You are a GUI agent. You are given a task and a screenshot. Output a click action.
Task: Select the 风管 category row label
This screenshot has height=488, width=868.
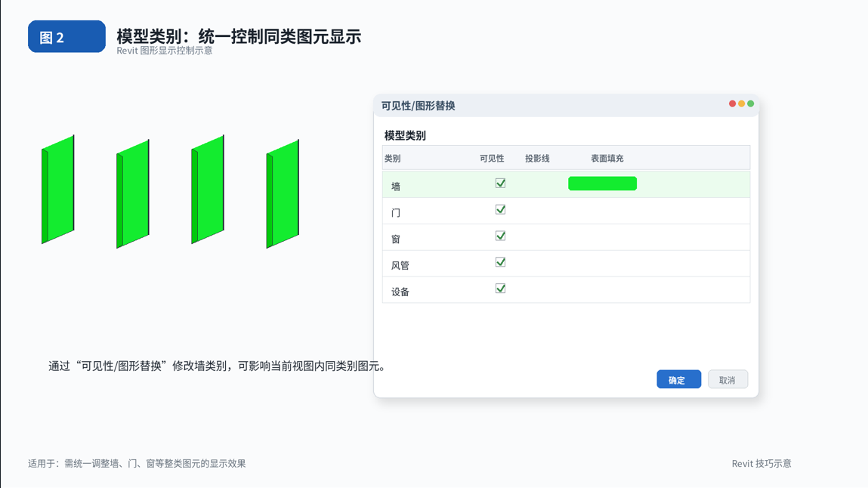[x=400, y=266]
